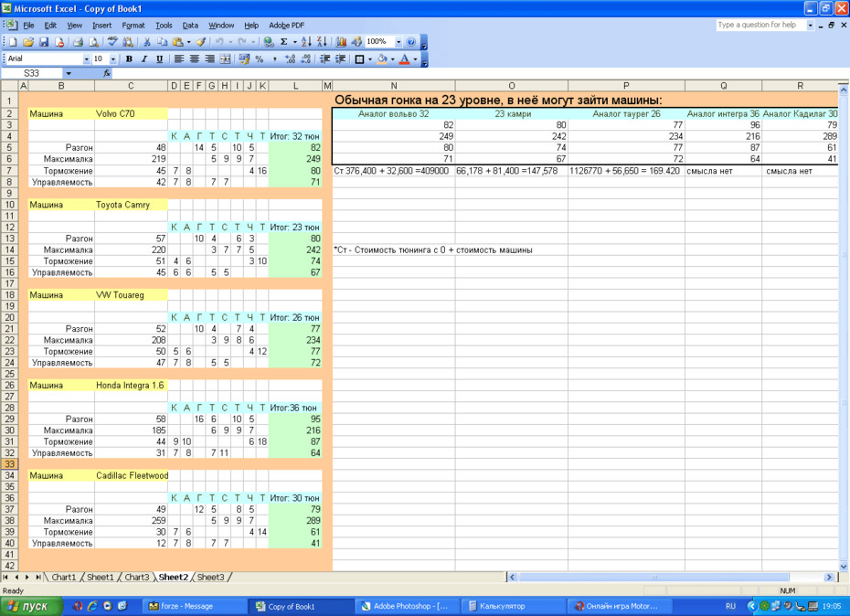This screenshot has height=616, width=850.
Task: Toggle Align Right
Action: [x=209, y=59]
